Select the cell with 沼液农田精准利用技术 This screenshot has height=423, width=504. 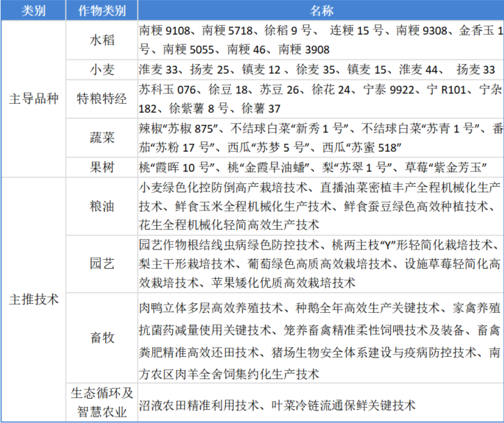[x=320, y=404]
